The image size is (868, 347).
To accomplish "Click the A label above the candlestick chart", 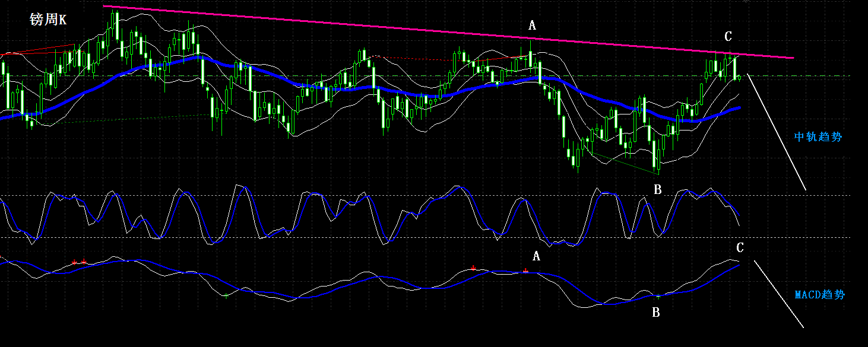I will [532, 26].
